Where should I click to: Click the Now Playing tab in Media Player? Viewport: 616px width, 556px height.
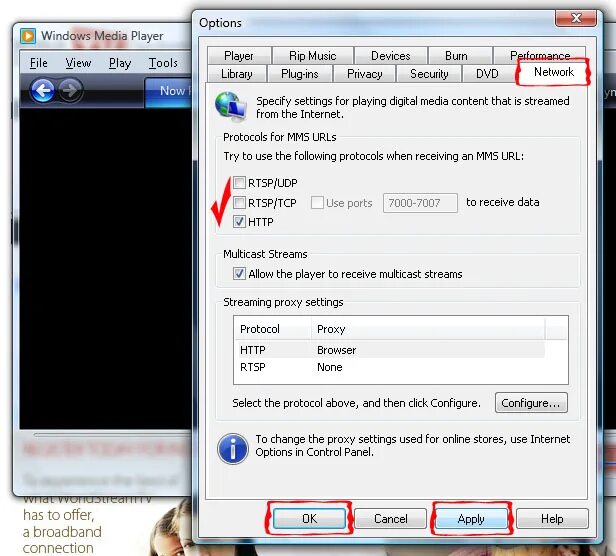tap(169, 91)
